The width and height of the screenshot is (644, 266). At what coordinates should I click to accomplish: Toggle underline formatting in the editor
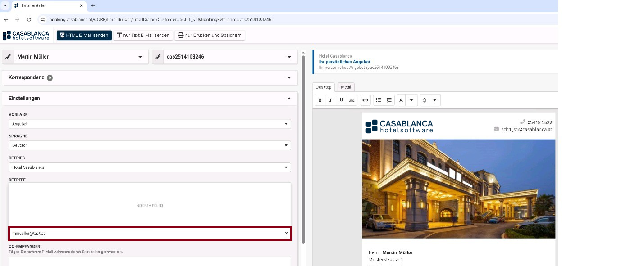[x=341, y=100]
